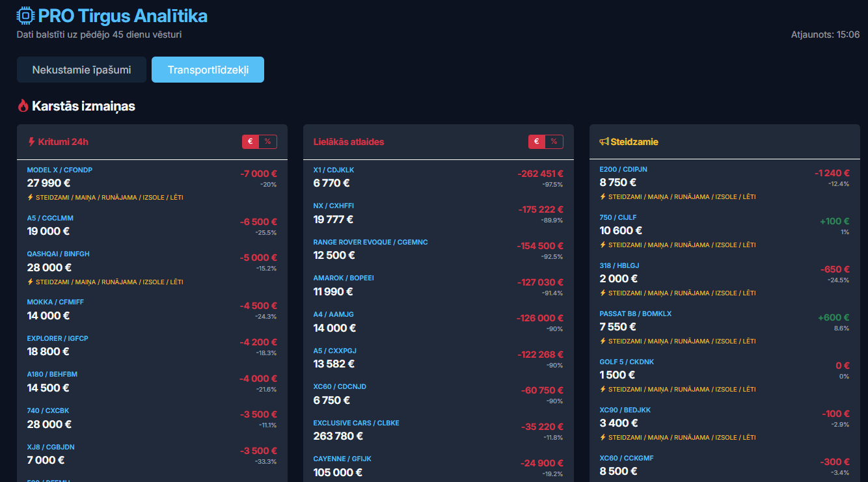Open the Nekustamie īpašumi tab

[81, 70]
